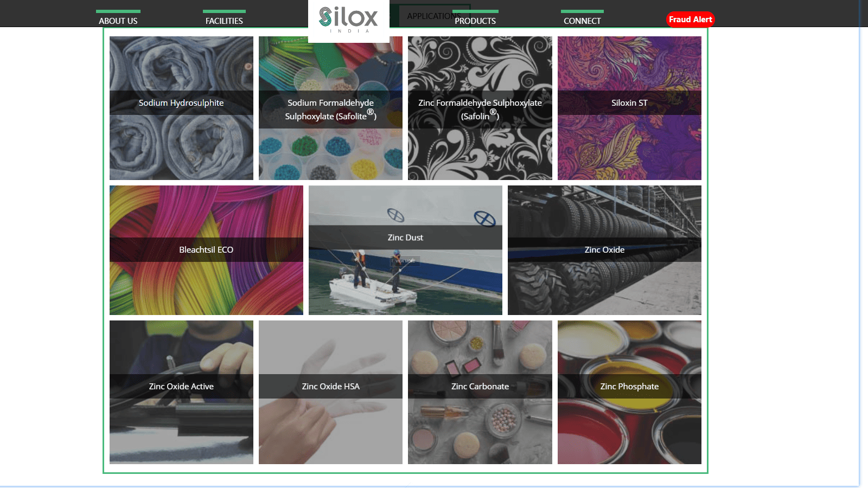Open the PRODUCTS menu item
The width and height of the screenshot is (868, 488).
pyautogui.click(x=475, y=21)
